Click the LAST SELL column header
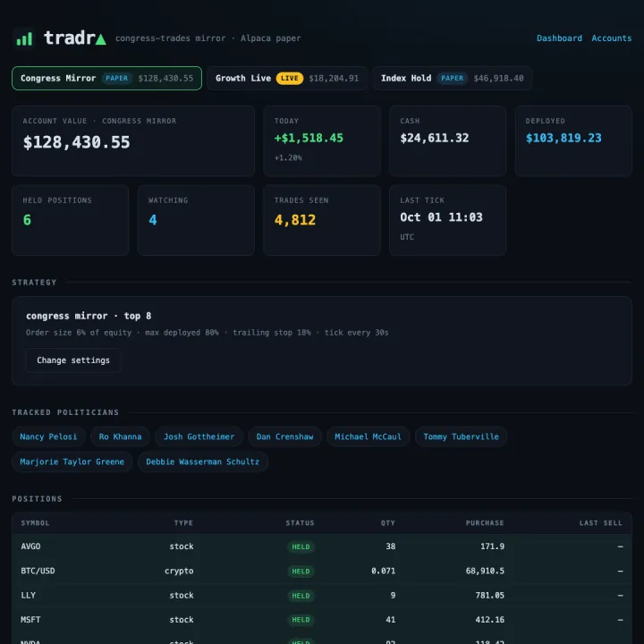The height and width of the screenshot is (644, 644). [x=600, y=523]
